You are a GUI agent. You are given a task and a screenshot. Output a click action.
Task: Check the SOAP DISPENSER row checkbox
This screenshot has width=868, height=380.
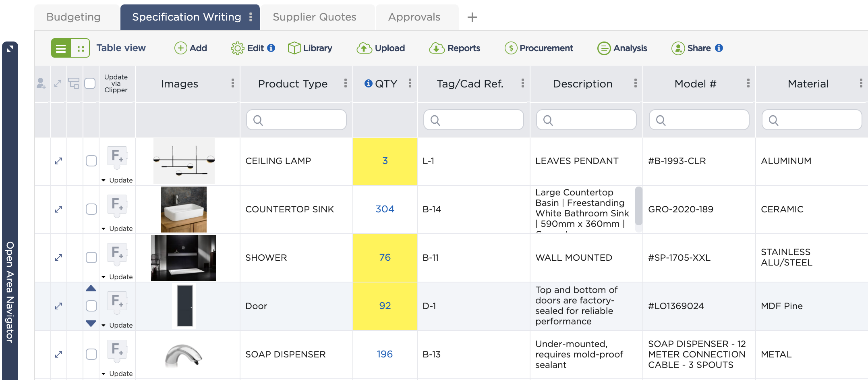[x=91, y=354]
